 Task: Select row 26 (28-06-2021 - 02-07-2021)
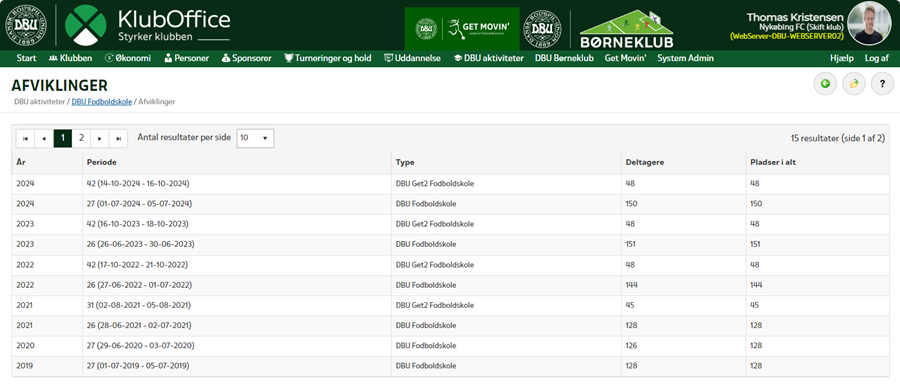pyautogui.click(x=450, y=325)
